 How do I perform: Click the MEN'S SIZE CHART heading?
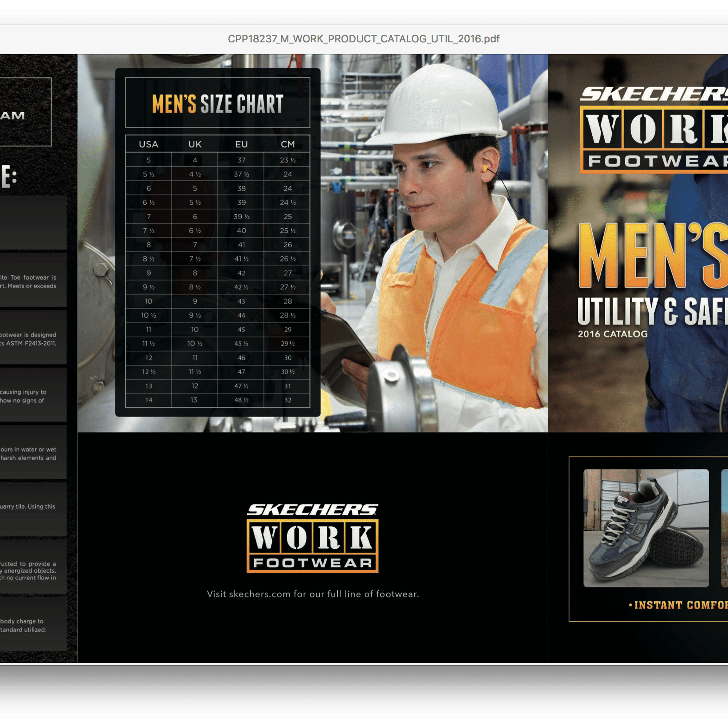[218, 104]
